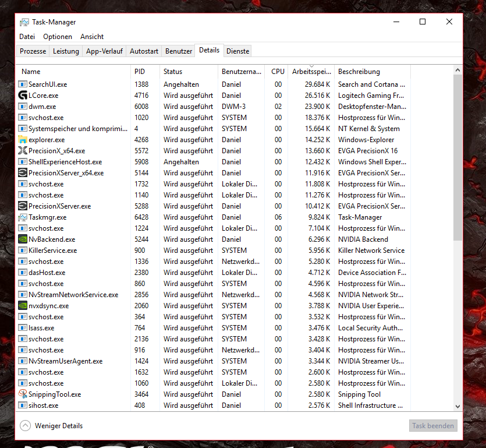Switch to the Dienste tab
The height and width of the screenshot is (448, 486).
pos(237,51)
